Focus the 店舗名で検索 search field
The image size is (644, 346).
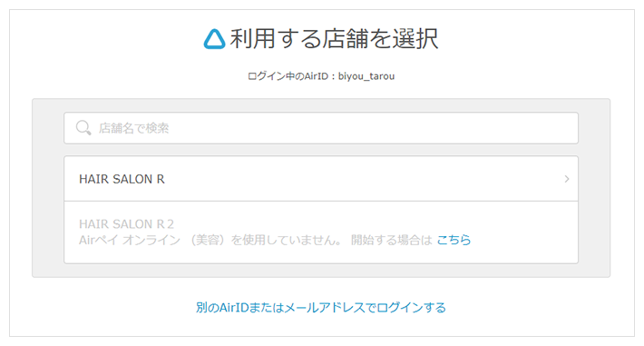coord(321,128)
